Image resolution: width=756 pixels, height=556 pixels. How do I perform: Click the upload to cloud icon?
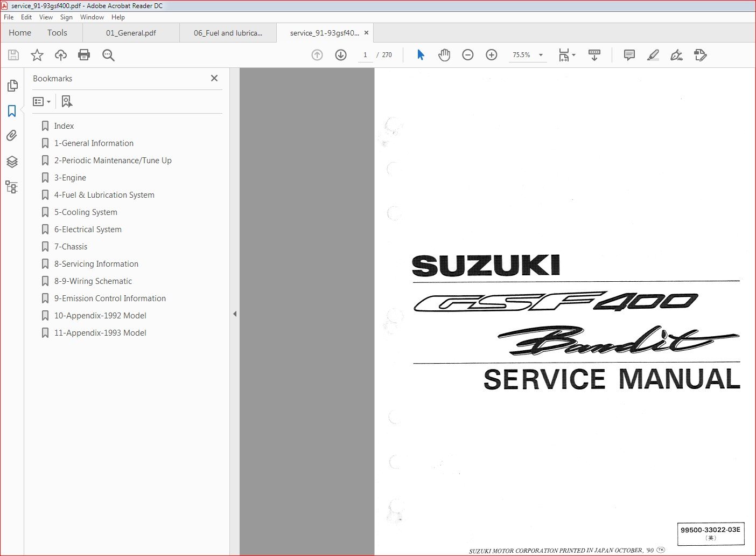(x=61, y=55)
